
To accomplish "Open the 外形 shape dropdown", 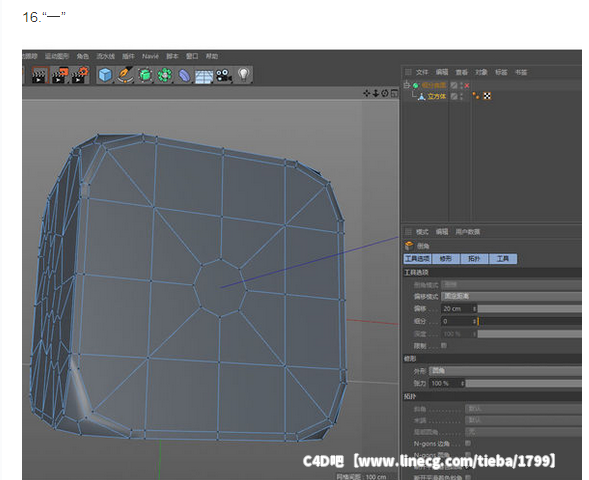I will [x=505, y=371].
